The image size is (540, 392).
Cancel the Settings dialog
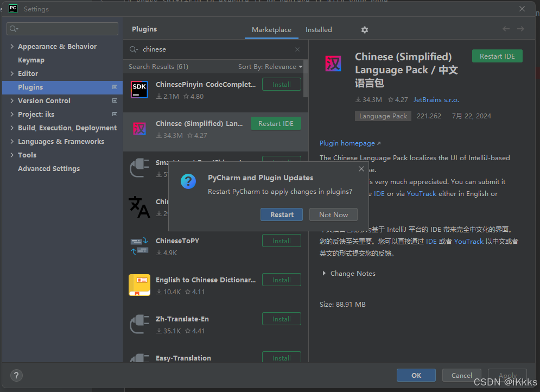pos(461,375)
